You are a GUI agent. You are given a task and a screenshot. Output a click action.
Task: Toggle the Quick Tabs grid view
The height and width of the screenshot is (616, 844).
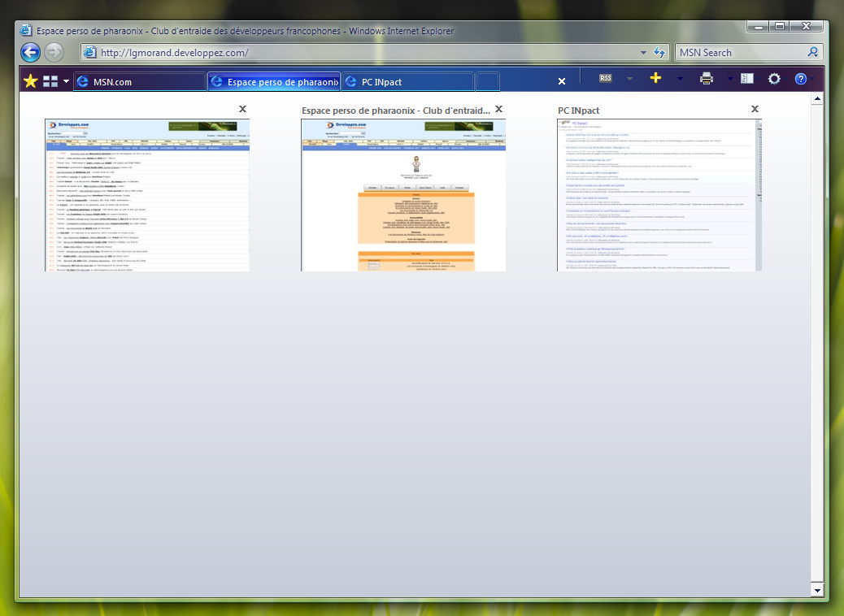click(x=50, y=81)
